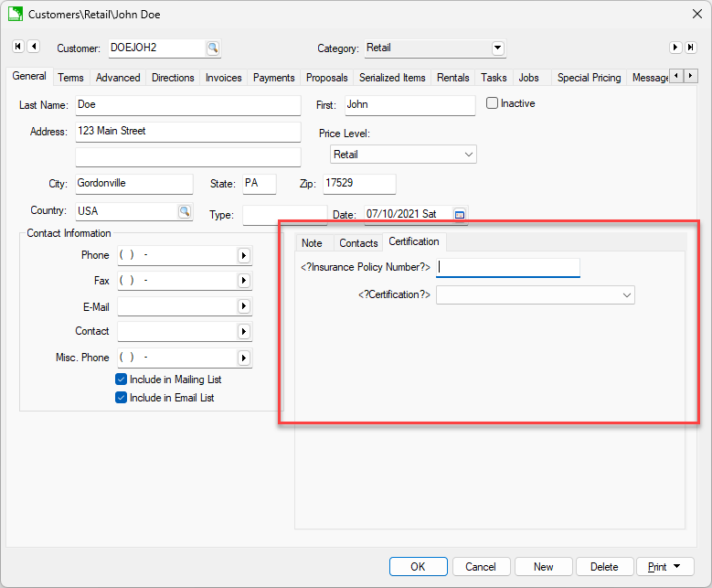
Task: Expand the Category dropdown
Action: pos(498,48)
